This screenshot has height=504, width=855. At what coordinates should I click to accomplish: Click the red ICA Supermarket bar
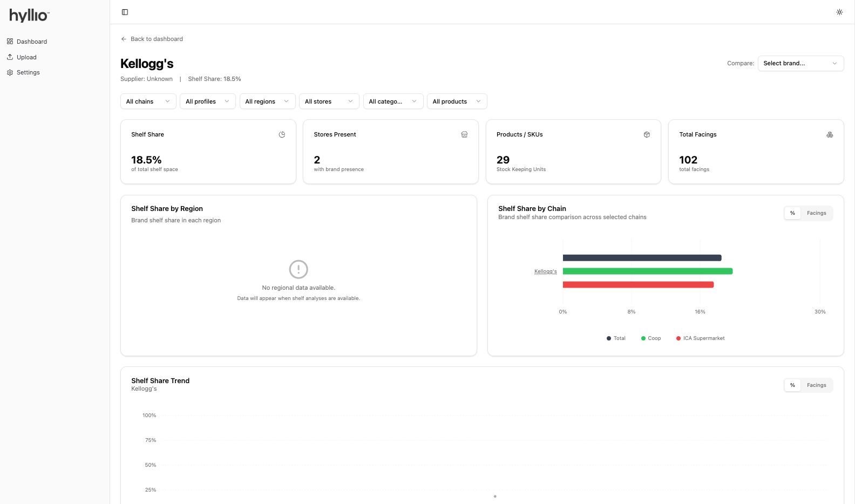coord(639,285)
